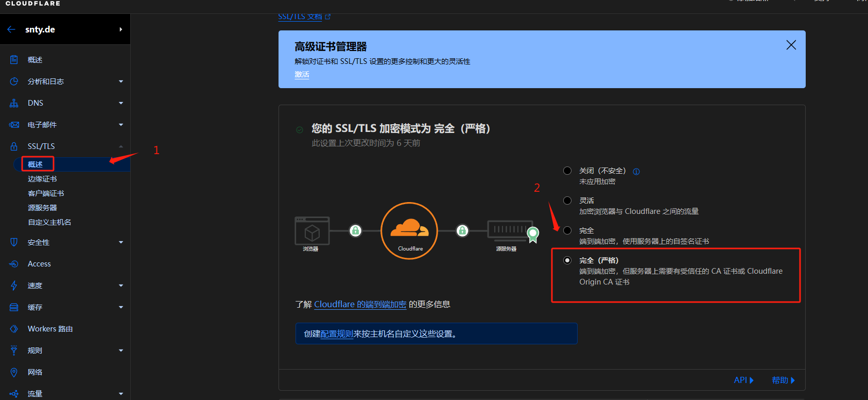Click the 分析和日志 pie chart icon
This screenshot has width=868, height=400.
pos(14,81)
